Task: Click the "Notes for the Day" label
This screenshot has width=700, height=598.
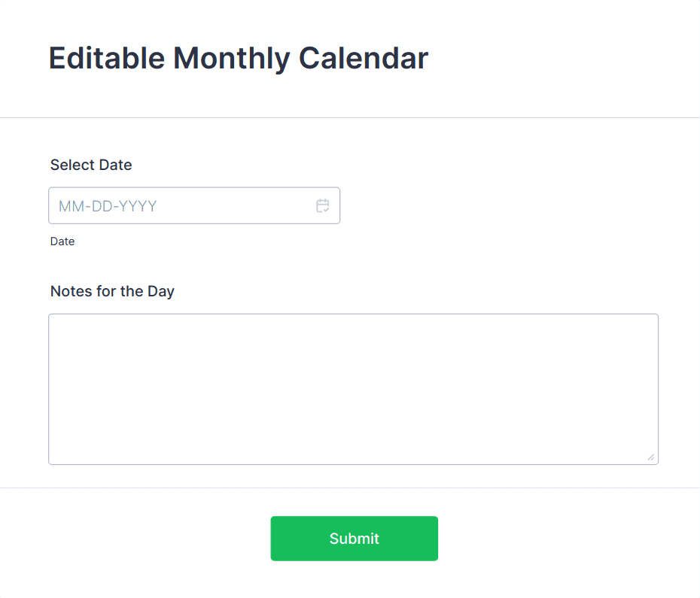Action: (112, 291)
